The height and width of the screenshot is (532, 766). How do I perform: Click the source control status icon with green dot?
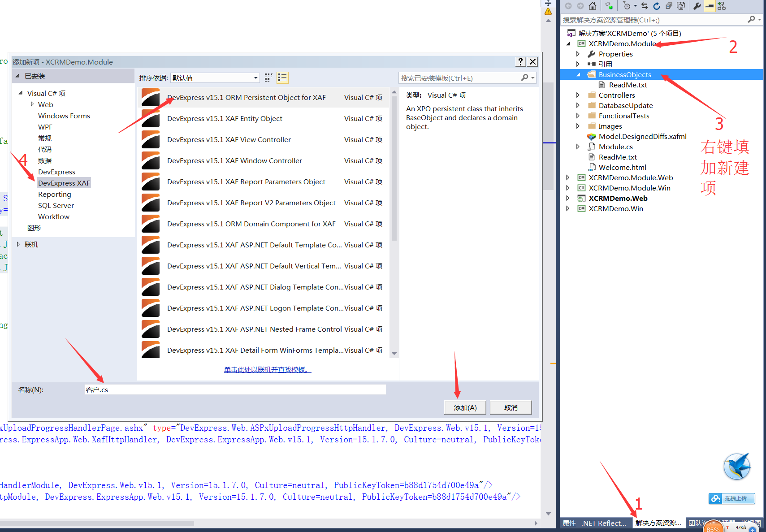click(x=609, y=6)
